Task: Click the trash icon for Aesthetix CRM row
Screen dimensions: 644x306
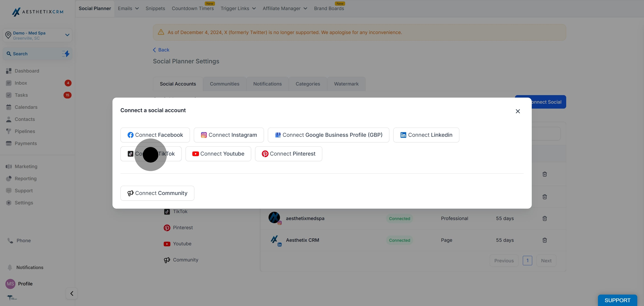Action: point(544,240)
